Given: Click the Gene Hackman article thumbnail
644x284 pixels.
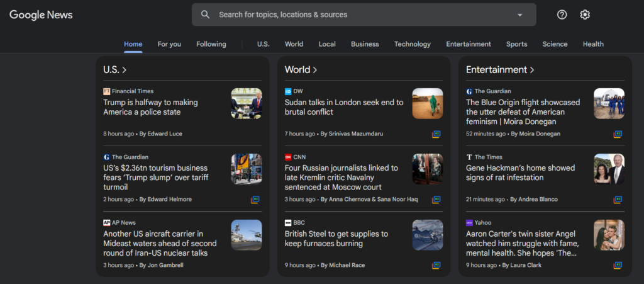Looking at the screenshot, I should click(609, 169).
